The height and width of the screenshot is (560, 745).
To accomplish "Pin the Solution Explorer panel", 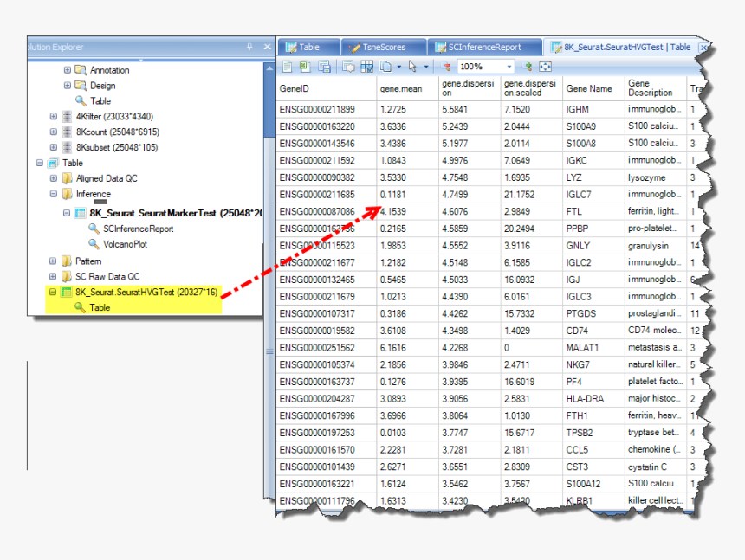I will (249, 47).
